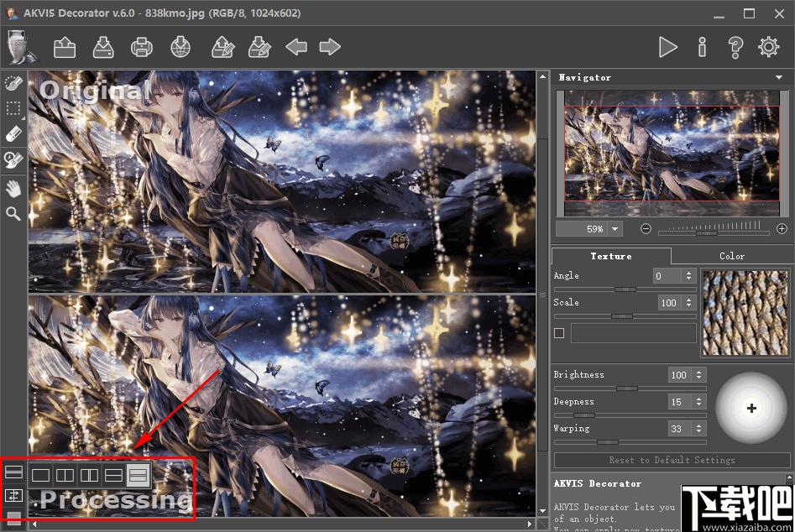795x532 pixels.
Task: Open the 59% zoom level dropdown
Action: 615,229
